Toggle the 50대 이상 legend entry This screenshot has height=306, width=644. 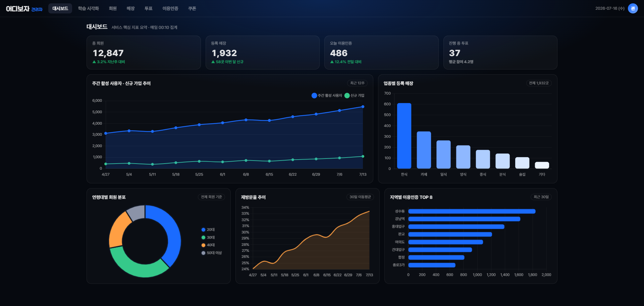coord(212,253)
